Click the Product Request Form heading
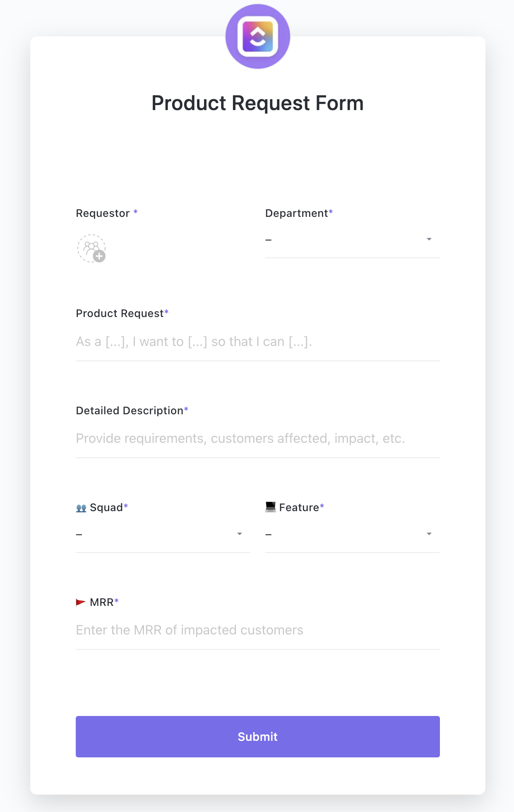 [x=257, y=103]
